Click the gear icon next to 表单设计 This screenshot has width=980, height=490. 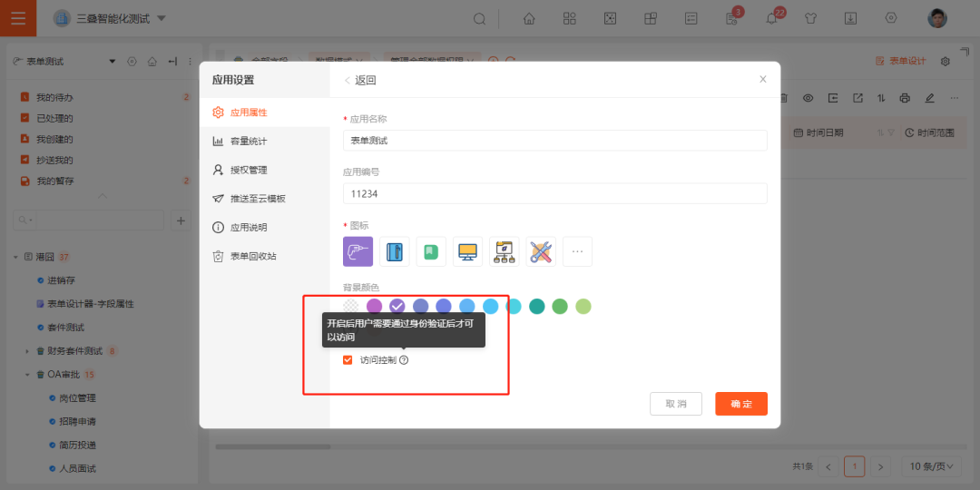pos(945,62)
